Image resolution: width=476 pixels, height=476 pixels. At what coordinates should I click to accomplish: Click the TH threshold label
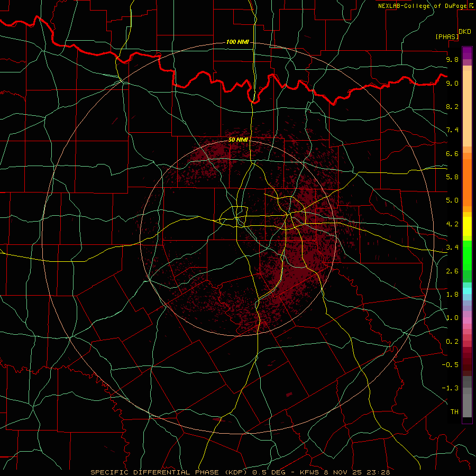tap(454, 412)
